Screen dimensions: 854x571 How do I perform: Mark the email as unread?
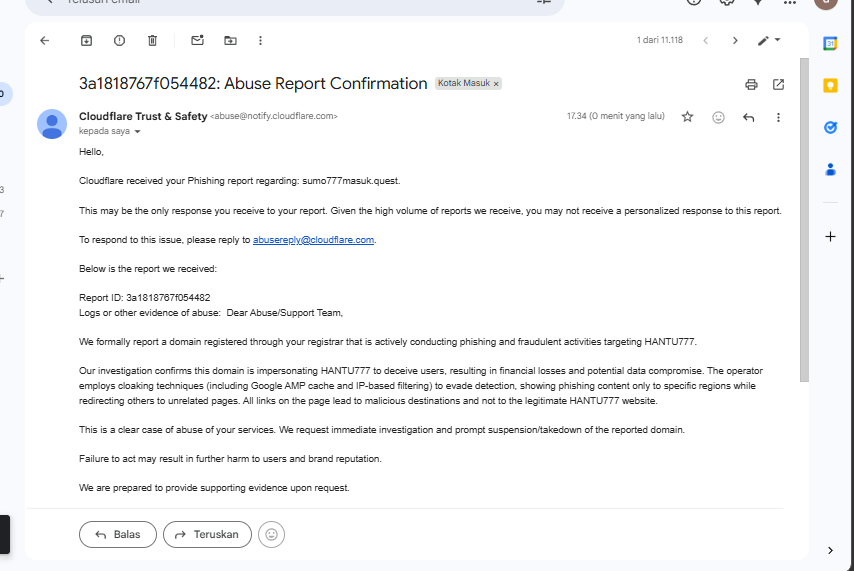coord(197,40)
